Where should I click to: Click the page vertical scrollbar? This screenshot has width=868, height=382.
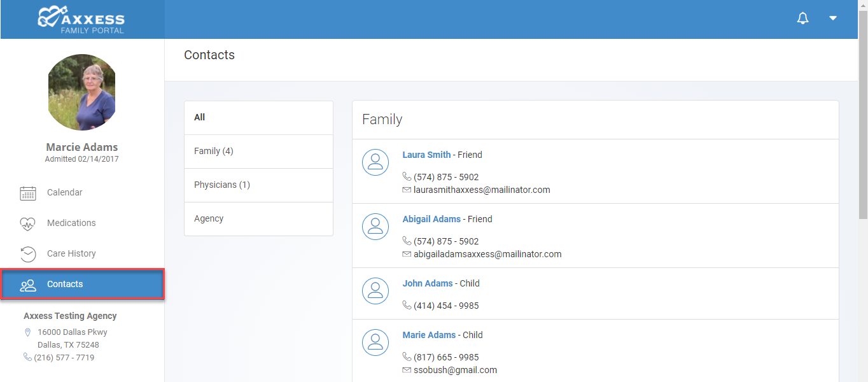[x=862, y=127]
